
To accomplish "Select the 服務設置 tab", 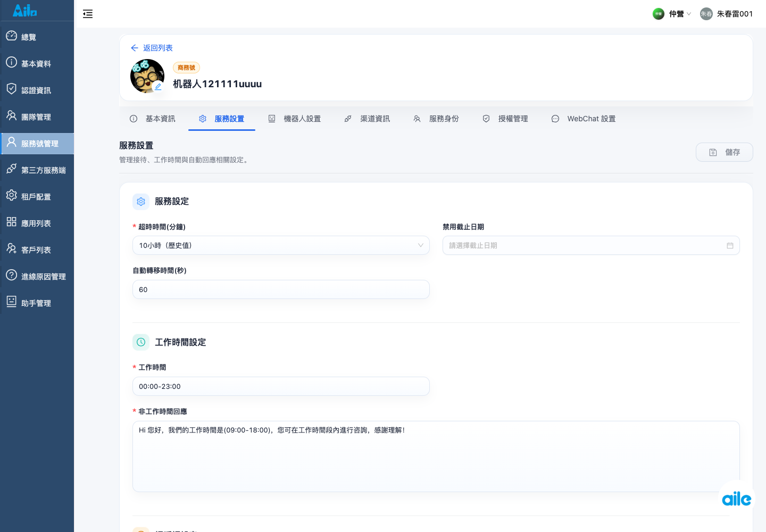I will click(222, 119).
